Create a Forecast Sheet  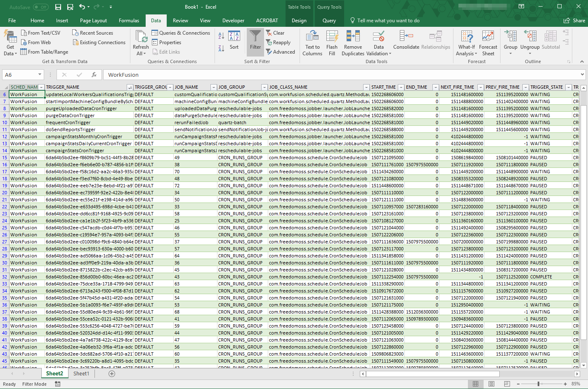[488, 43]
